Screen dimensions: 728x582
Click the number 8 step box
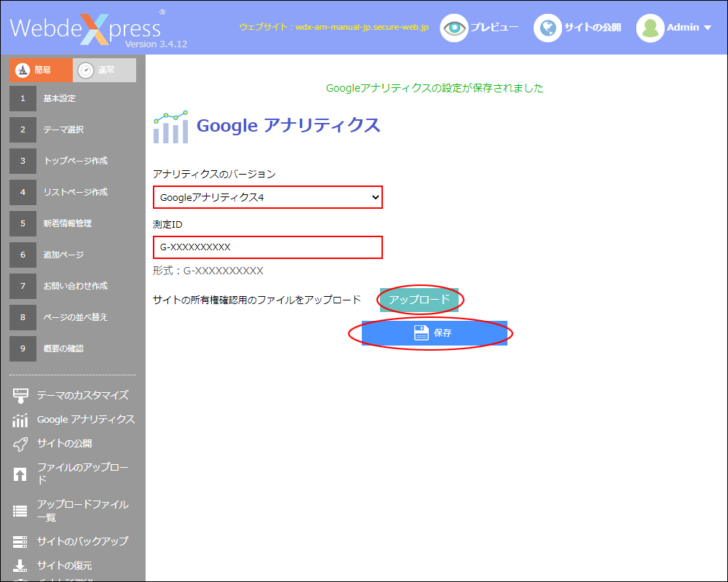(23, 317)
